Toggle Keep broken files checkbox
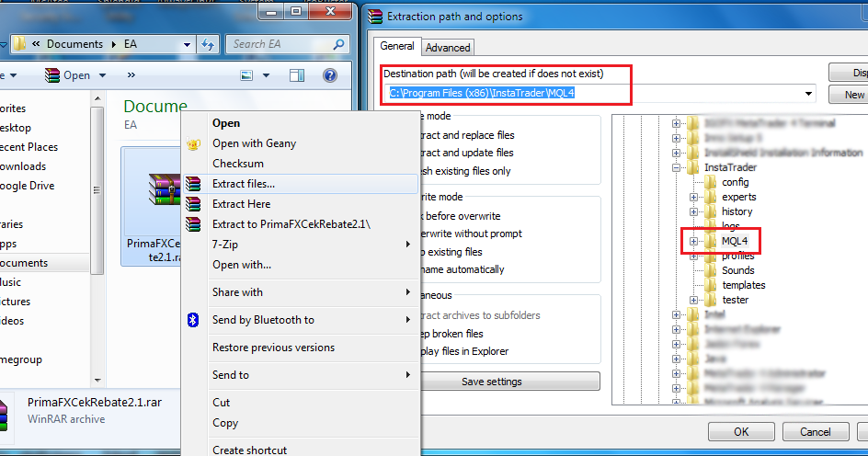868x456 pixels. tap(451, 334)
